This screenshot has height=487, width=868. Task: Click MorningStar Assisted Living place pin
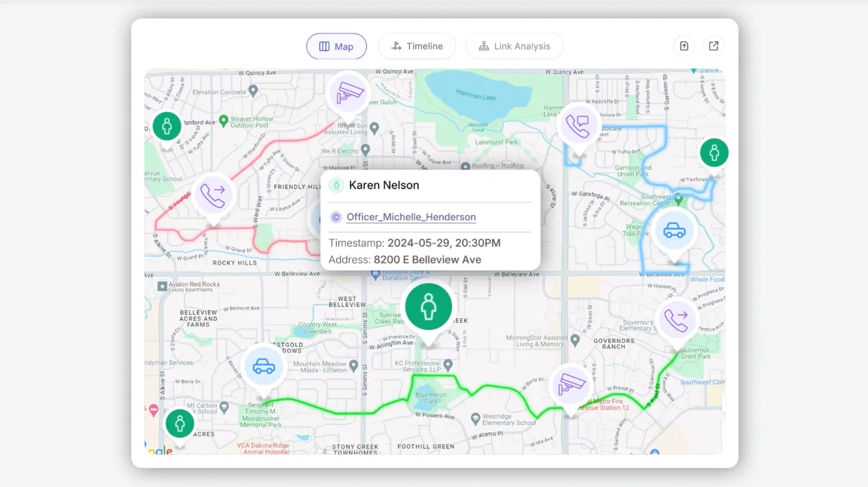click(575, 340)
